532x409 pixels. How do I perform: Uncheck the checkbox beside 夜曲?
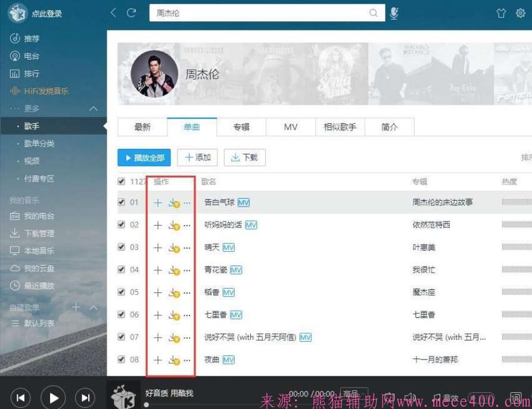coord(120,359)
